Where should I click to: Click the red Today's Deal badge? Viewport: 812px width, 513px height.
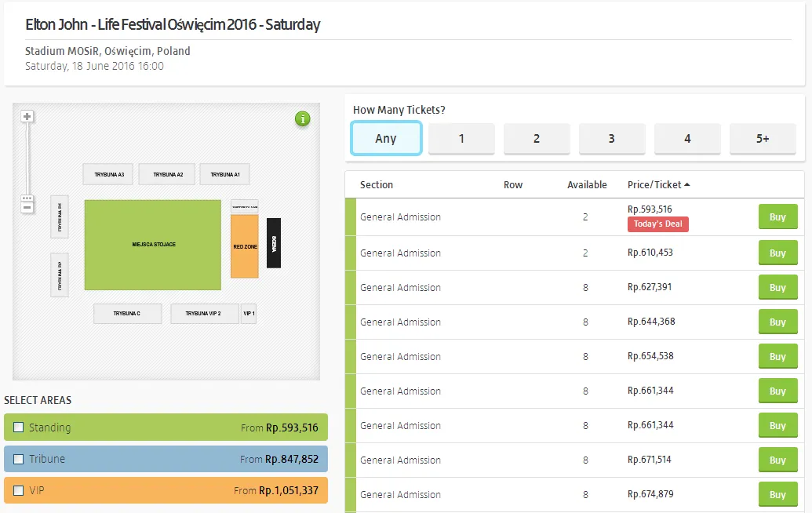[x=658, y=224]
